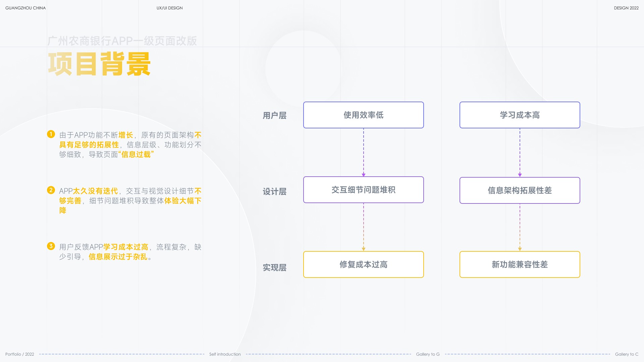The width and height of the screenshot is (644, 362).
Task: Click the yellow number 2 bullet icon
Action: coord(51,190)
